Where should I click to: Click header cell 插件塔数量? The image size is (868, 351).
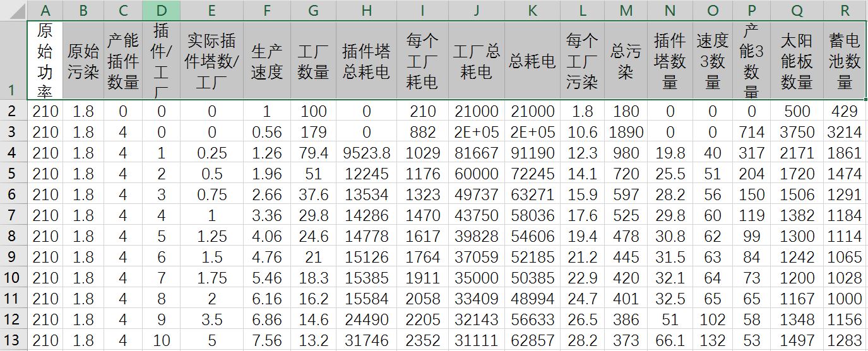click(x=670, y=60)
